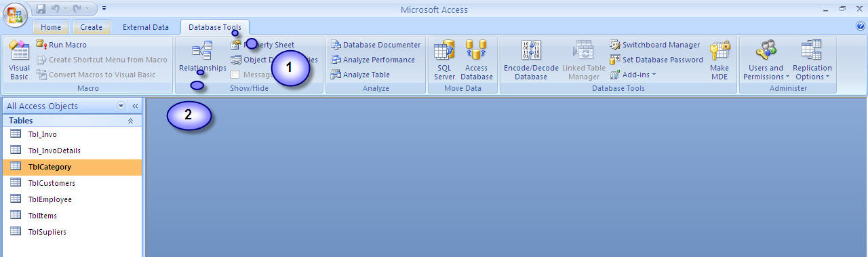Switch to the External Data tab
The image size is (868, 257).
click(x=145, y=27)
